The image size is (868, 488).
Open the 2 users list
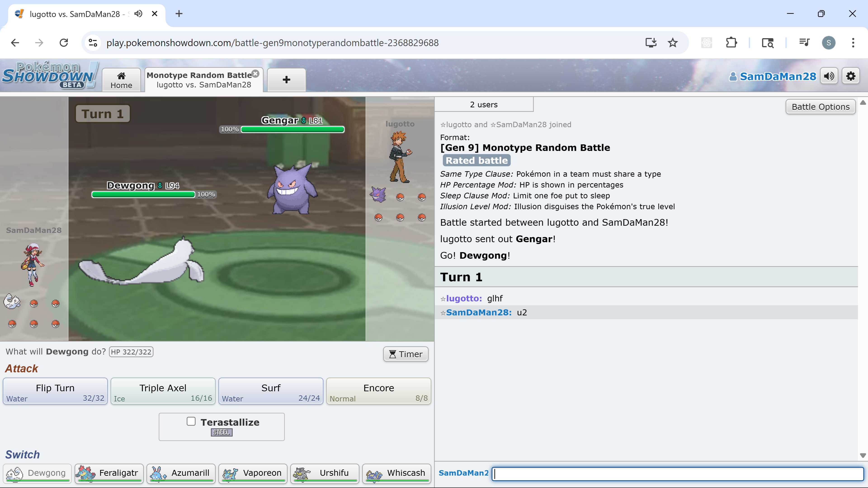484,105
